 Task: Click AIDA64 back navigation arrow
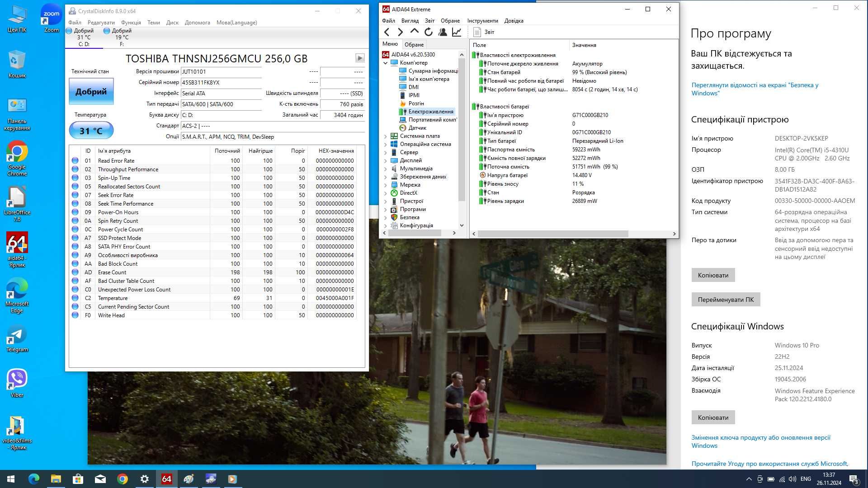pos(387,32)
